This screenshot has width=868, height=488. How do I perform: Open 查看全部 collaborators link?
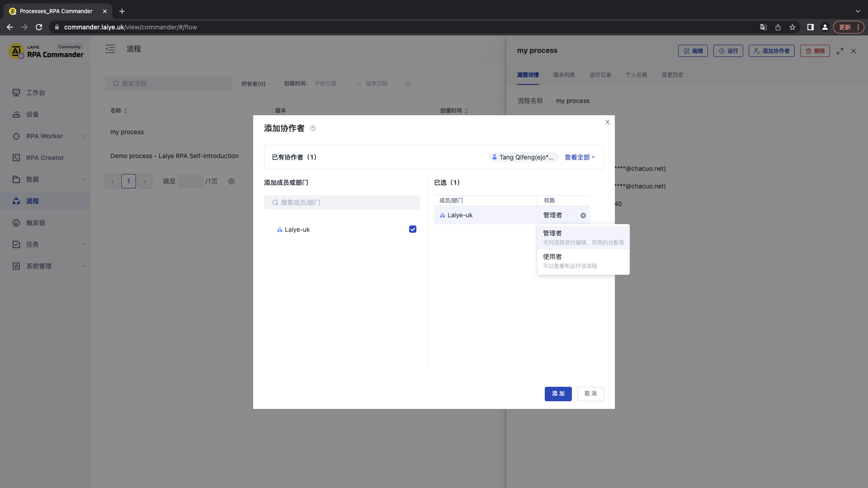[x=580, y=158]
